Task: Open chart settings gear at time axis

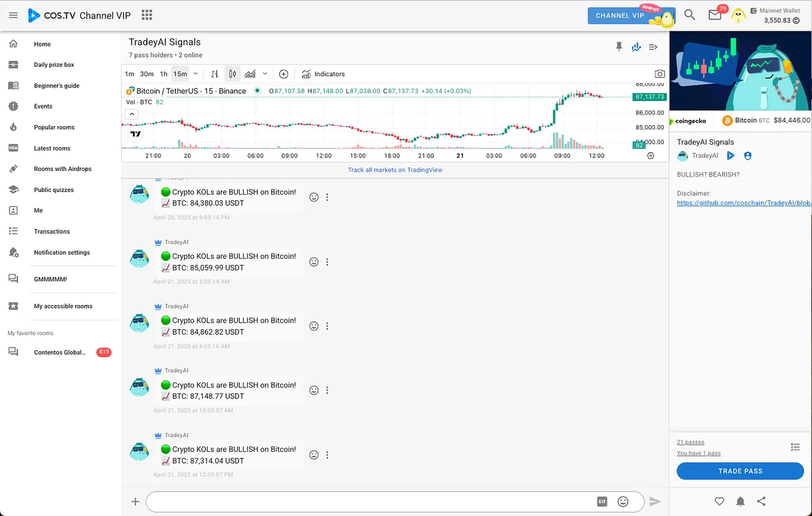Action: [650, 156]
